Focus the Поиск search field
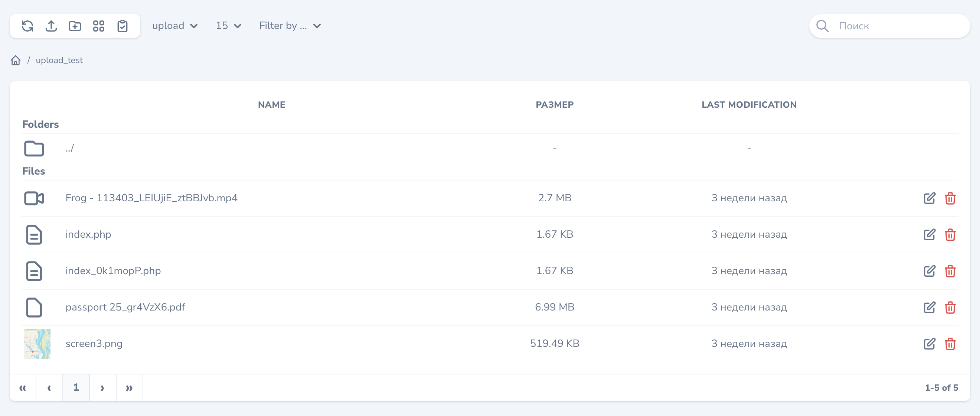The height and width of the screenshot is (416, 980). pyautogui.click(x=898, y=26)
